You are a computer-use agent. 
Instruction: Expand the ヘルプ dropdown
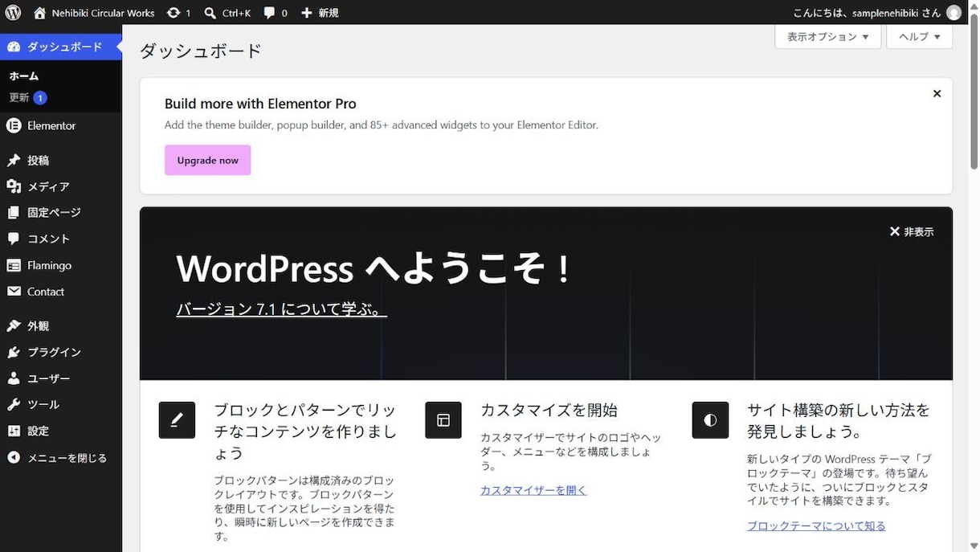(919, 36)
